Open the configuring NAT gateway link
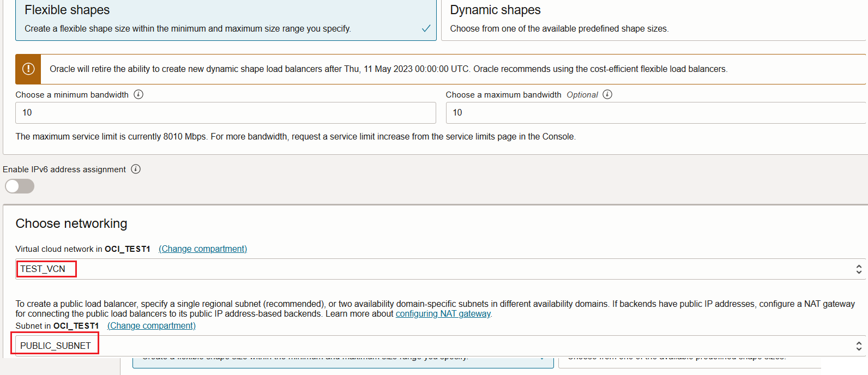868x375 pixels. [443, 313]
